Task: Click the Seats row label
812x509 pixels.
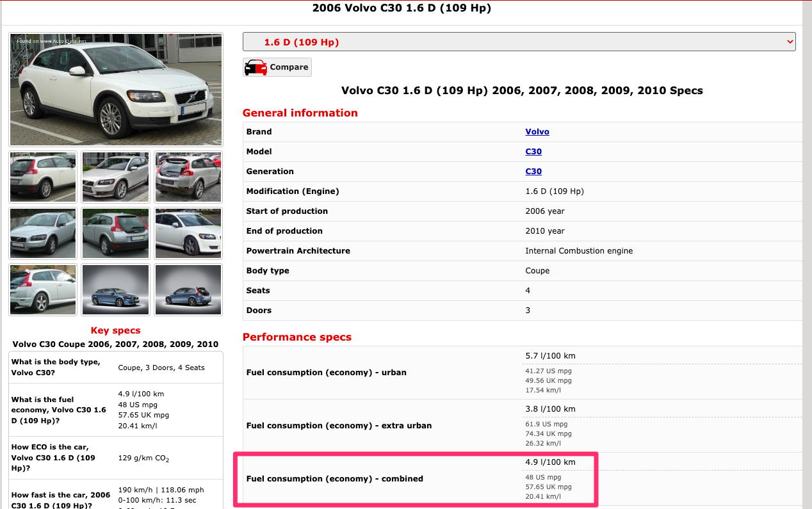Action: [258, 291]
